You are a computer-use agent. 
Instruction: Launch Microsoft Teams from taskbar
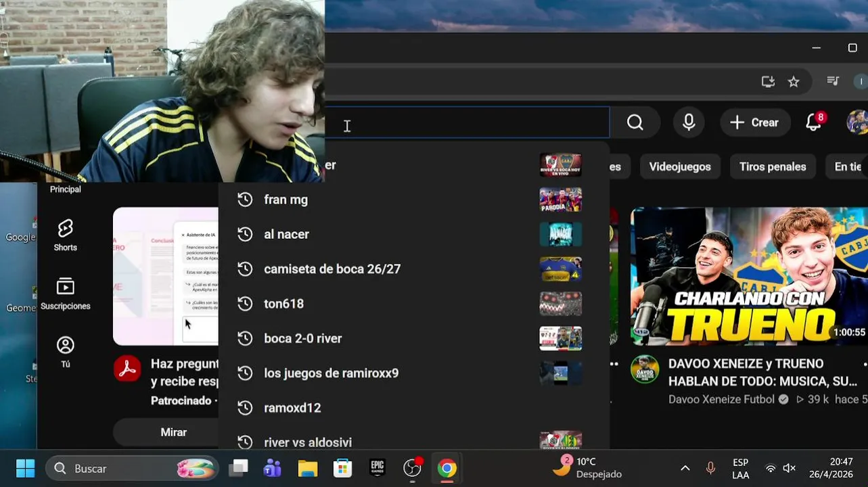273,468
